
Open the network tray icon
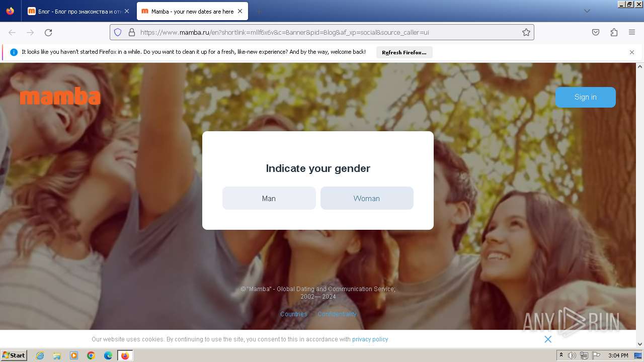coord(584,355)
